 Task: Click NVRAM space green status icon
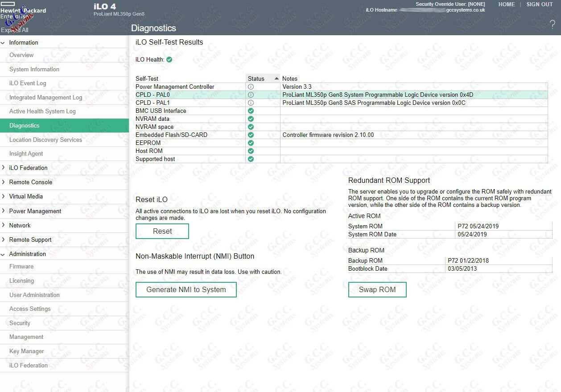click(x=251, y=127)
